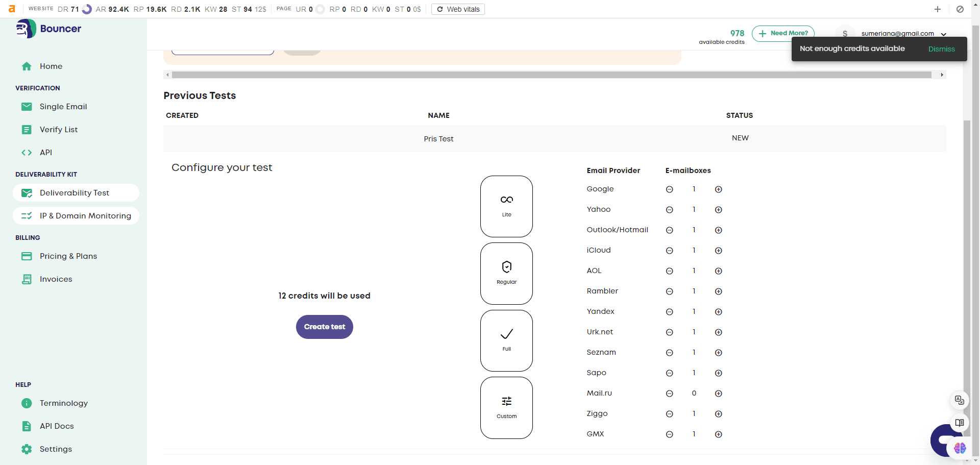The image size is (980, 465).
Task: Increase Seznam mailboxes count
Action: pyautogui.click(x=719, y=353)
